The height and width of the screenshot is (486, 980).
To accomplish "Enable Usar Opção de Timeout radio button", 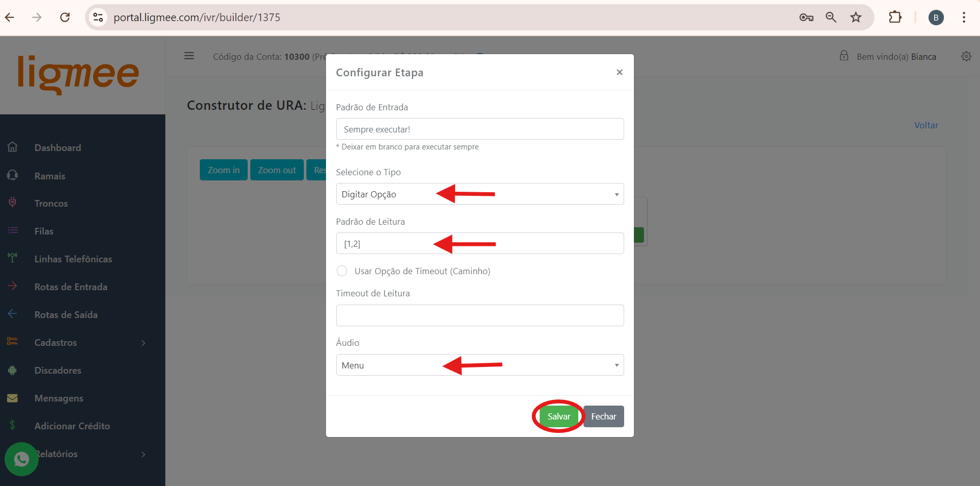I will click(x=342, y=271).
